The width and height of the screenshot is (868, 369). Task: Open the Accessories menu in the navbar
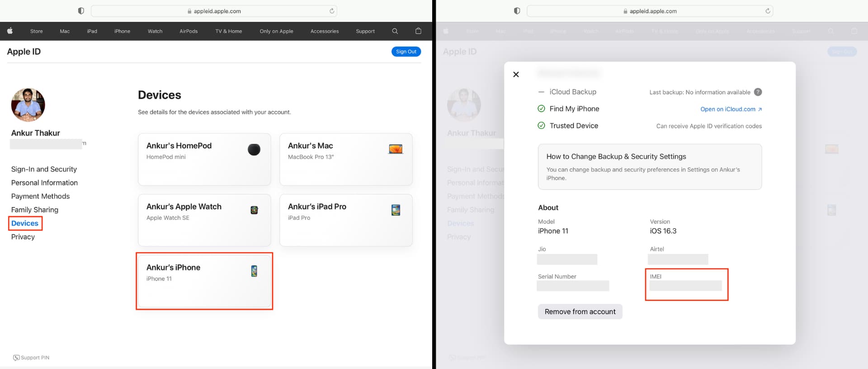[x=325, y=31]
